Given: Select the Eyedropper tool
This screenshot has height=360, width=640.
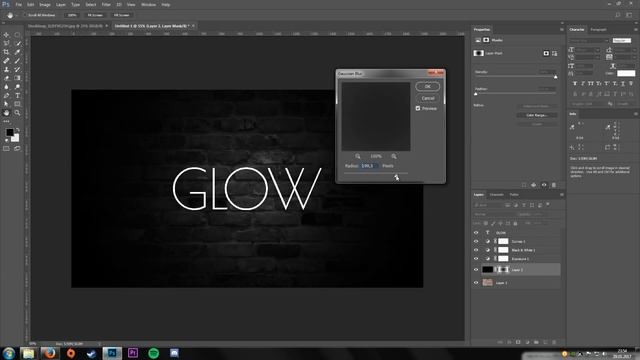Looking at the screenshot, I should coord(17,52).
